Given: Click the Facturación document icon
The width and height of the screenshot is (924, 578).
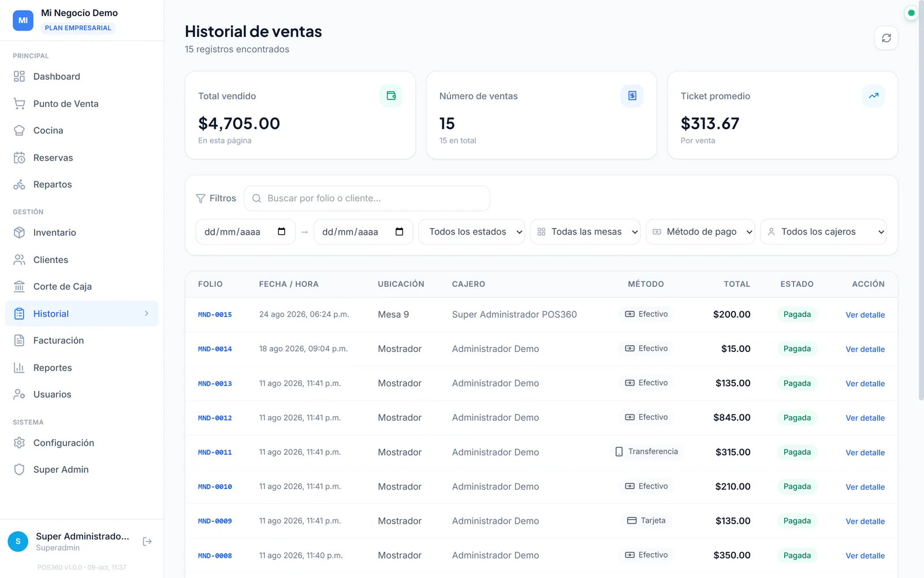Looking at the screenshot, I should [19, 340].
